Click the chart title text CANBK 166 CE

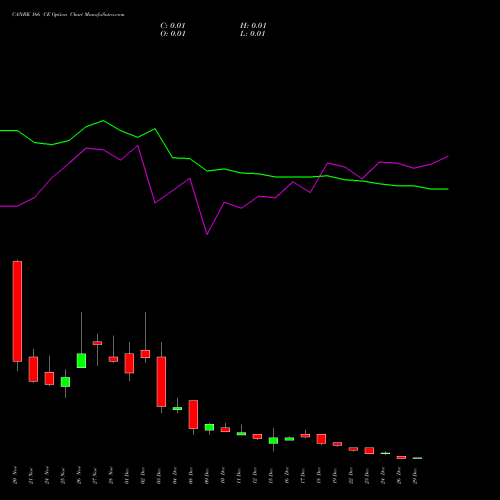[x=31, y=15]
